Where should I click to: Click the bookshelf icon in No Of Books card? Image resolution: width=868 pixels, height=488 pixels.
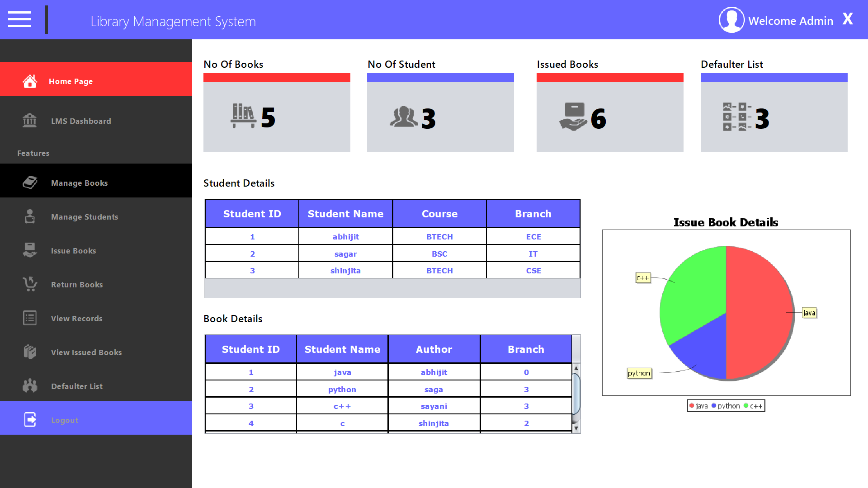tap(244, 116)
